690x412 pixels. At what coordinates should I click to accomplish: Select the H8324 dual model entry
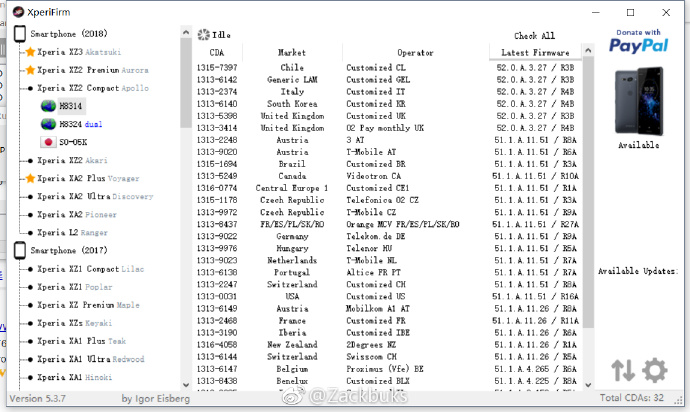coord(81,124)
